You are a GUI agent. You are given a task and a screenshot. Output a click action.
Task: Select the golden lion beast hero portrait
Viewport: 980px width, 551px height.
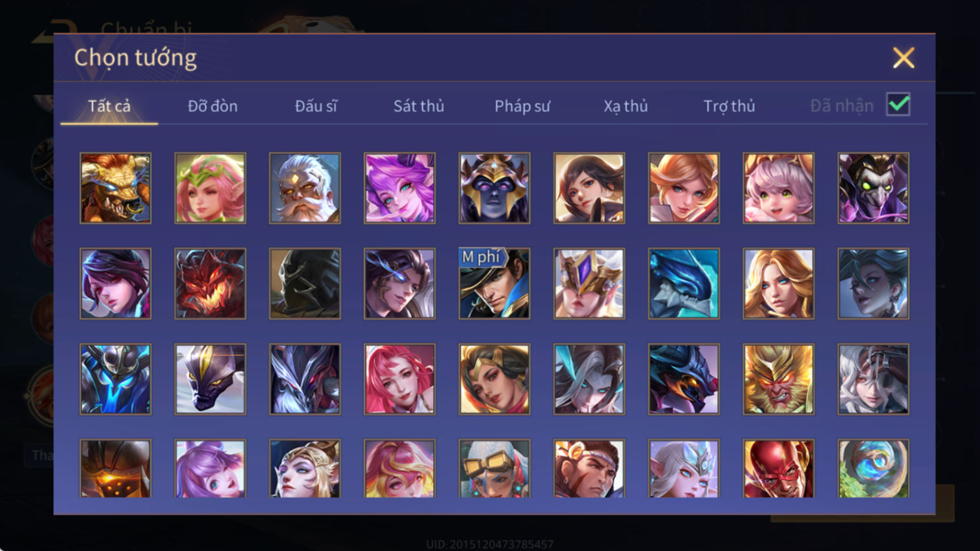(115, 188)
